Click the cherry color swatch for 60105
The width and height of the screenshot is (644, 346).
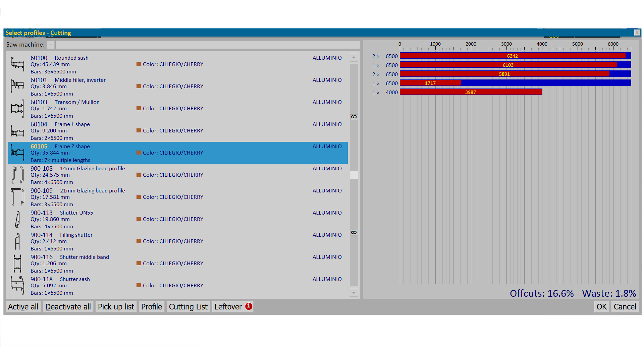coord(139,153)
